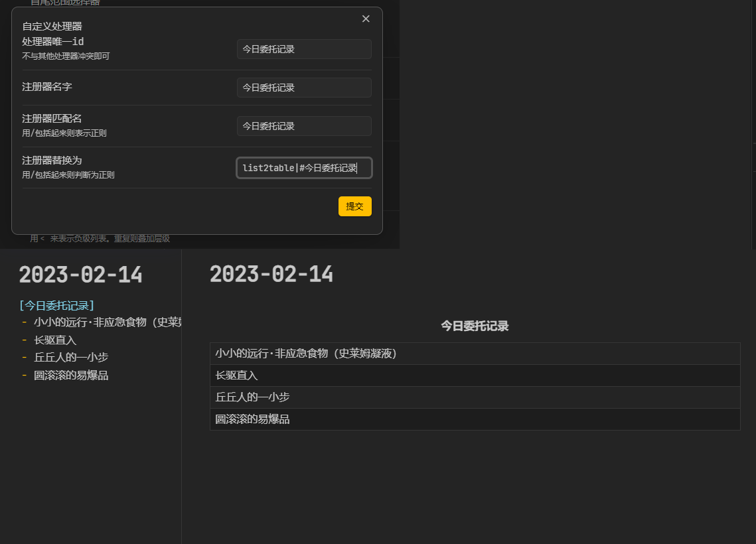Place cursor on 圆滚滚的易爆品 editor list line
This screenshot has width=756, height=544.
click(71, 375)
